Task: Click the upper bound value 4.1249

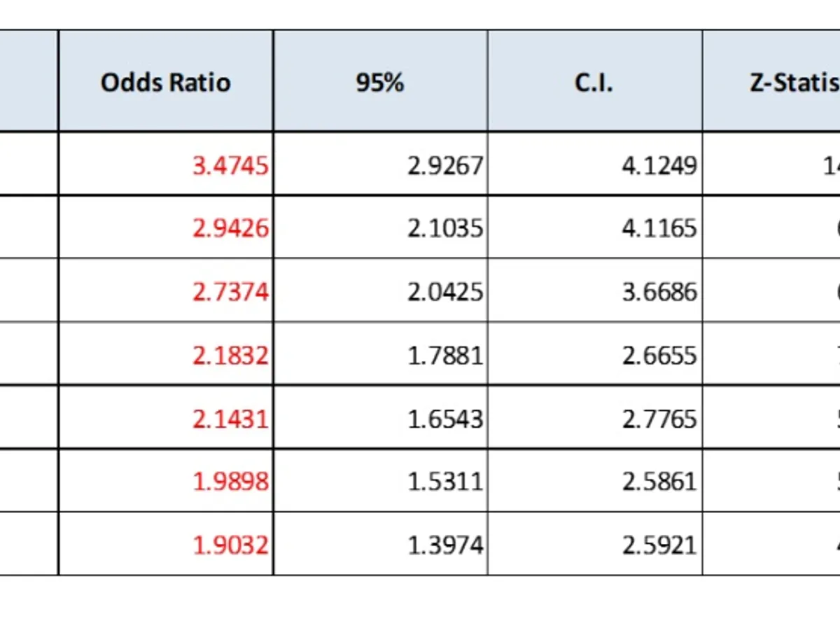Action: click(659, 165)
